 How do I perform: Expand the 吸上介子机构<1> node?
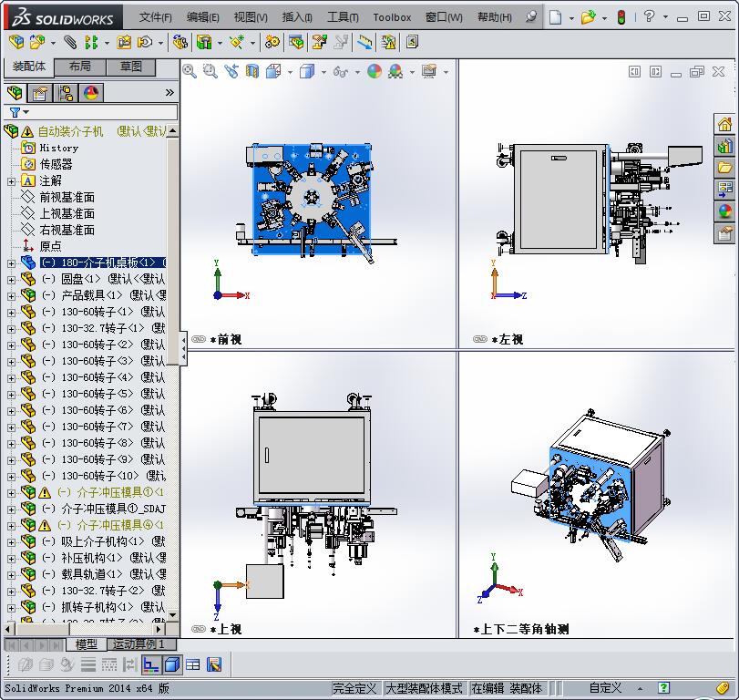pyautogui.click(x=11, y=542)
